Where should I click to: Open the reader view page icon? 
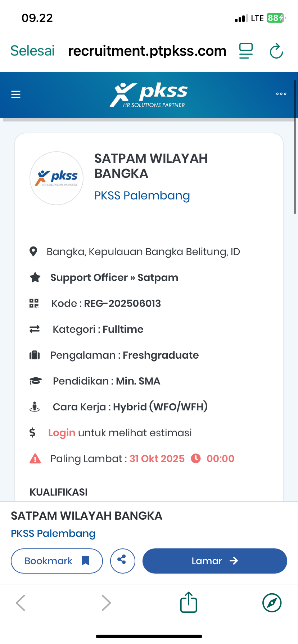[246, 51]
